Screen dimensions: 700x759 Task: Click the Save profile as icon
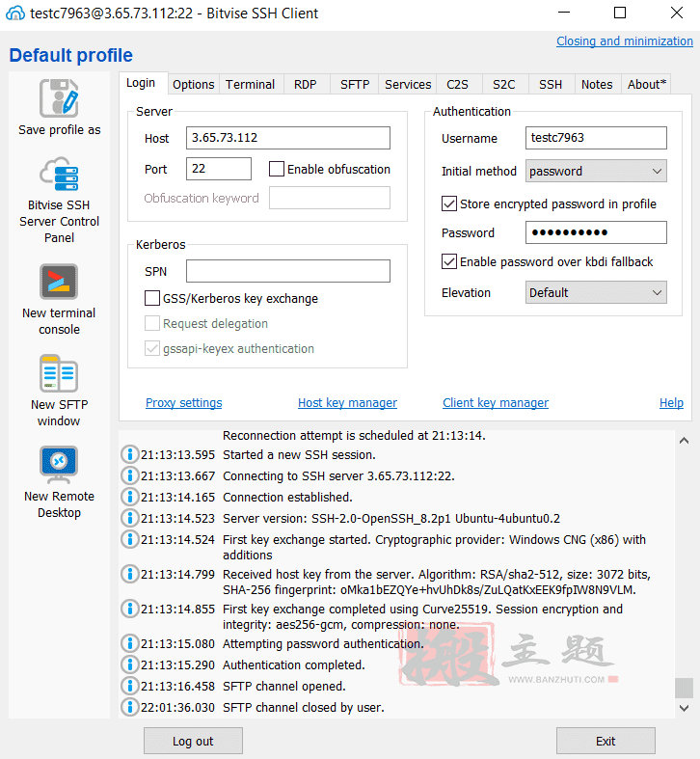(x=59, y=98)
